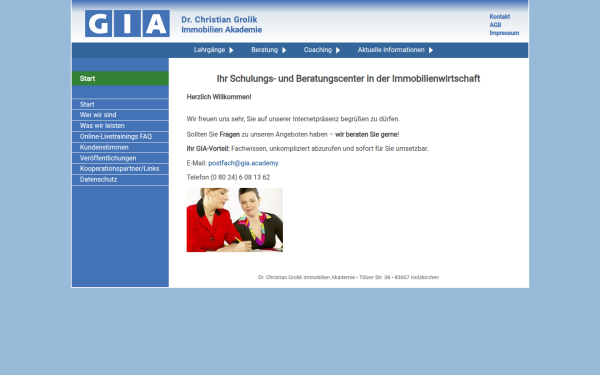Open the Beratung menu item
Viewport: 600px width, 375px height.
point(264,50)
